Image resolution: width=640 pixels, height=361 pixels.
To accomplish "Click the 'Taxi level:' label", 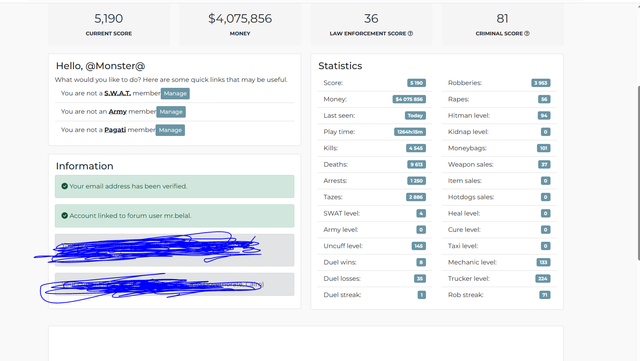I will click(x=463, y=246).
